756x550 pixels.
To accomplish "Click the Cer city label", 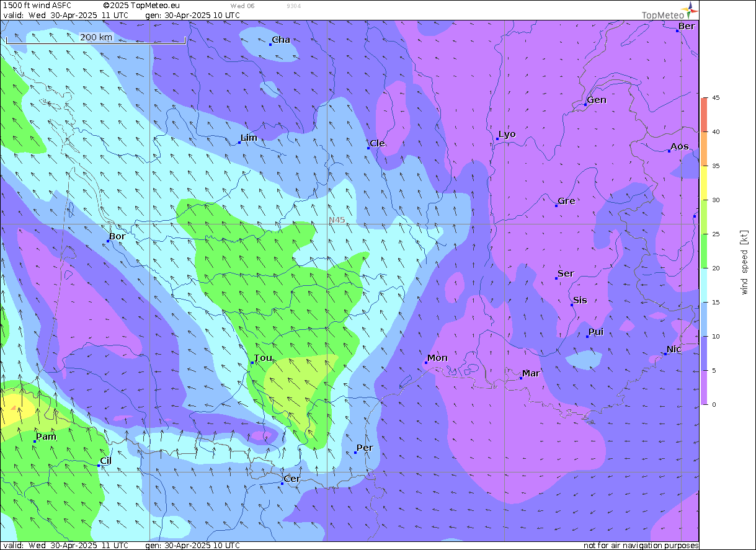I will pyautogui.click(x=291, y=479).
